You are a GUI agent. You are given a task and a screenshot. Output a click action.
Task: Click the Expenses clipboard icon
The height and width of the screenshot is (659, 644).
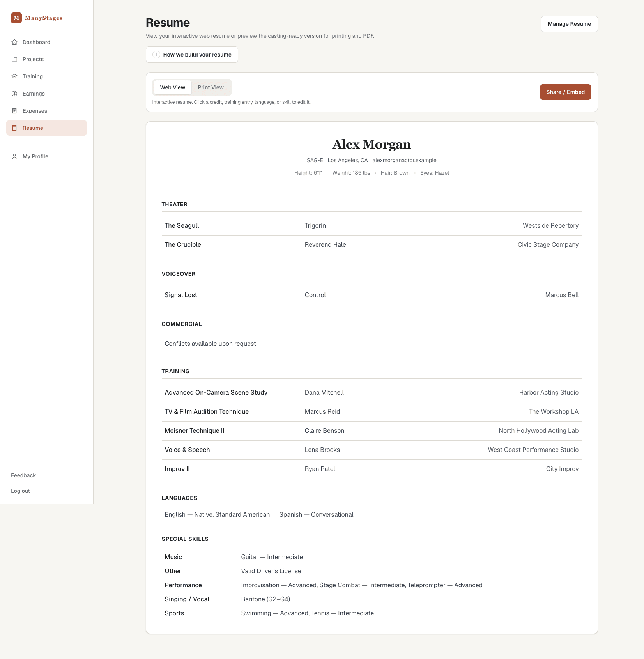tap(14, 111)
